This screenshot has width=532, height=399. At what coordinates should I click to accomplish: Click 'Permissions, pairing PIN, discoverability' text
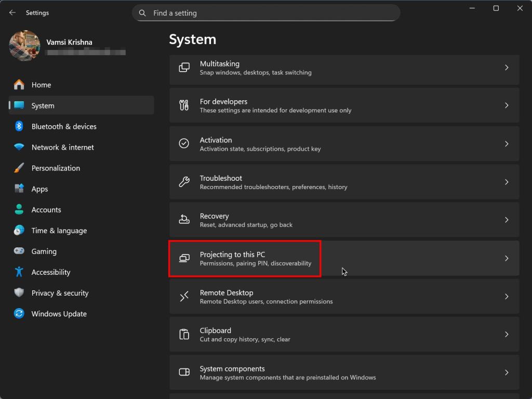pos(256,263)
